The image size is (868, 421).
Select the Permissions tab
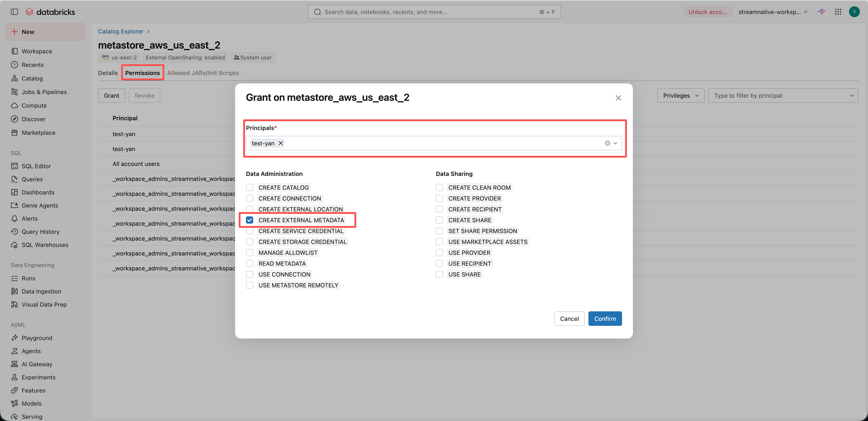143,73
